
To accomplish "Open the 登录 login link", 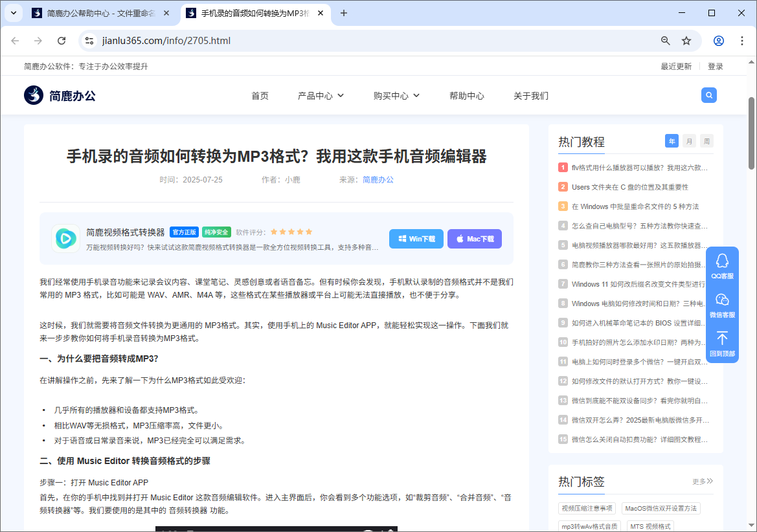I will tap(715, 65).
